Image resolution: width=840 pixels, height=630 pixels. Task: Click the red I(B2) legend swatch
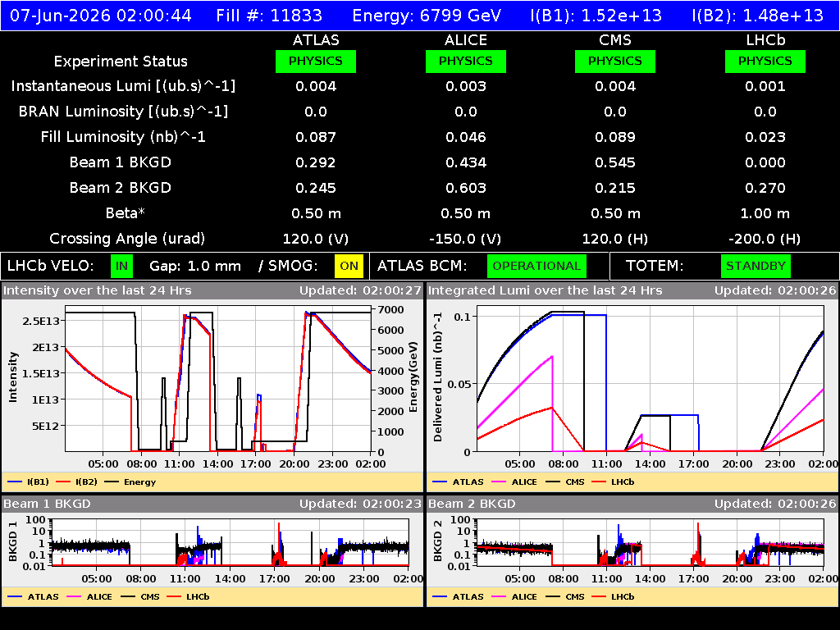pyautogui.click(x=63, y=482)
